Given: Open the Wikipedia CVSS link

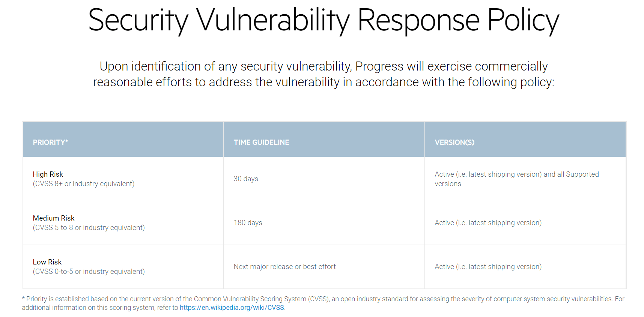Looking at the screenshot, I should pos(232,308).
